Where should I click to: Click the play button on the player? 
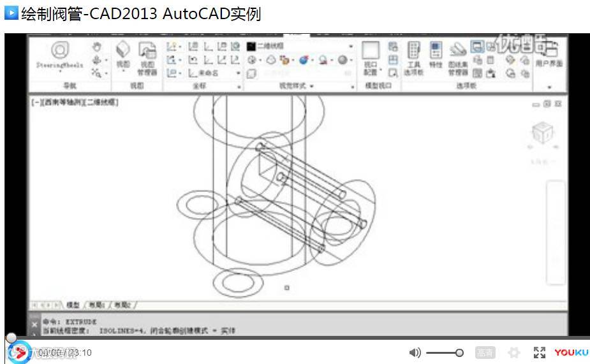tap(18, 353)
